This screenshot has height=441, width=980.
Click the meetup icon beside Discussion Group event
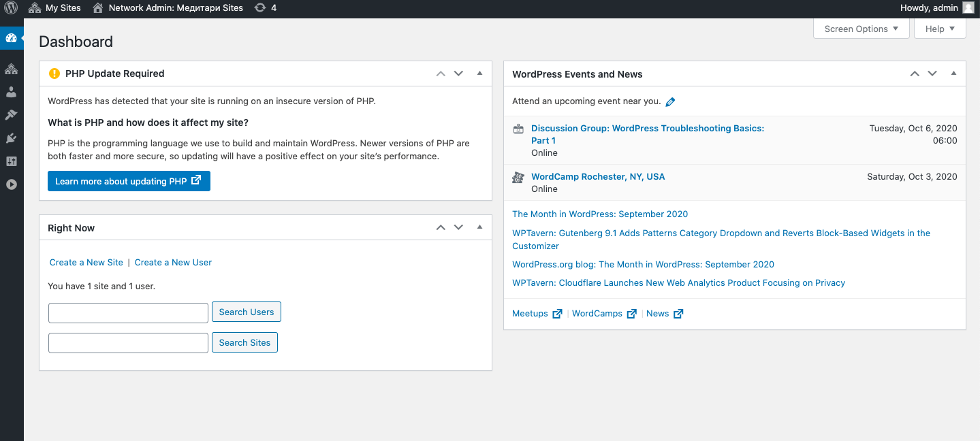pyautogui.click(x=518, y=129)
